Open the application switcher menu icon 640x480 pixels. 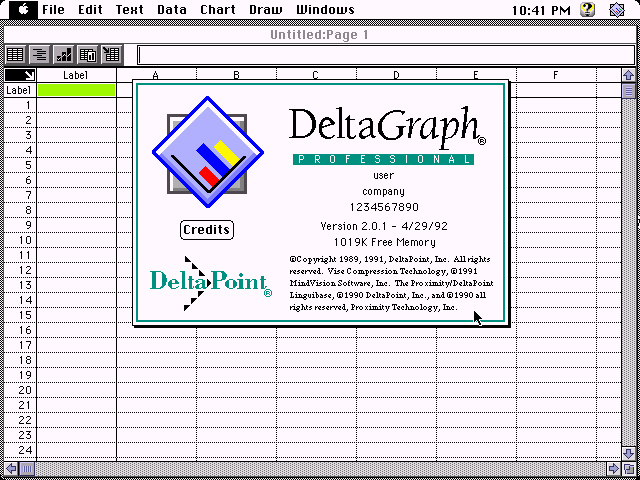point(617,10)
